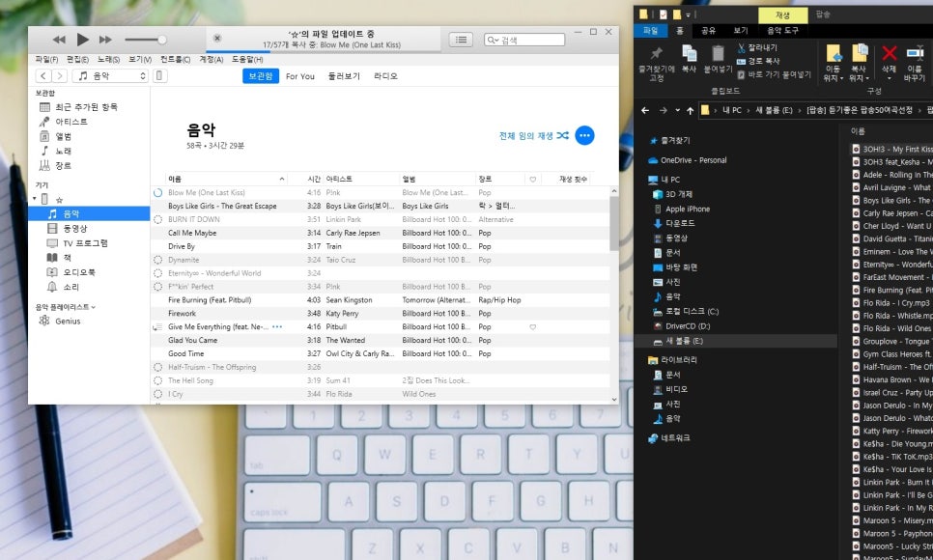
Task: Select the song Firework
Action: coord(183,313)
